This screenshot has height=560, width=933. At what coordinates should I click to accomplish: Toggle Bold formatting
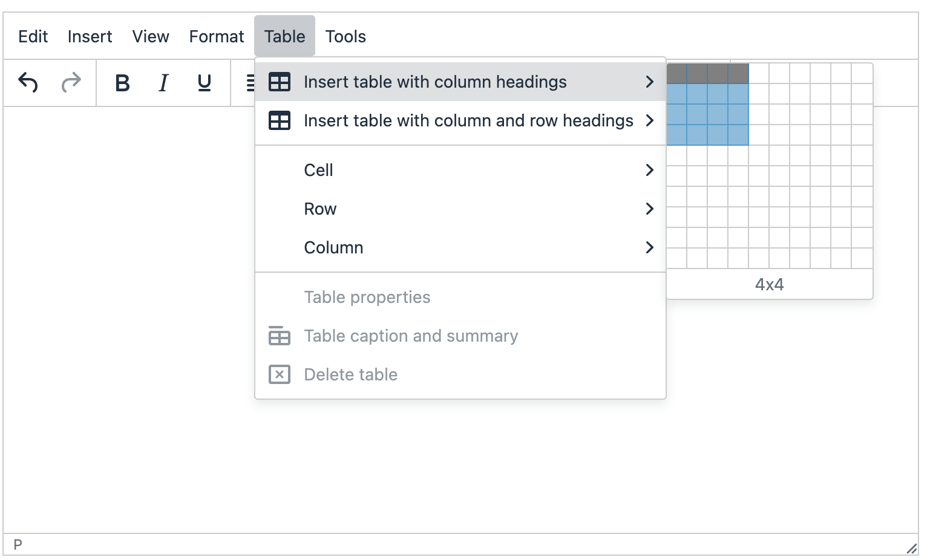[x=122, y=82]
